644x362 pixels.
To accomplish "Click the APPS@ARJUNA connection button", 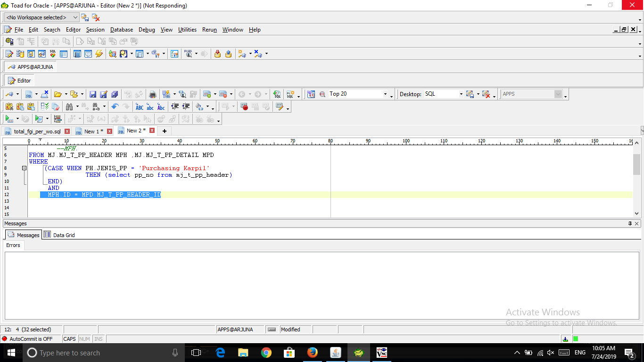I will tap(31, 67).
